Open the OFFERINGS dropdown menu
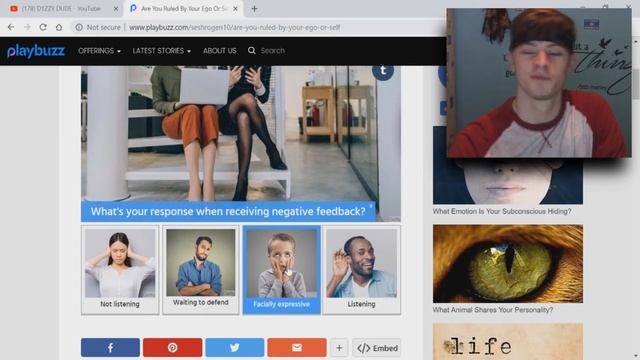The height and width of the screenshot is (360, 640). point(99,51)
